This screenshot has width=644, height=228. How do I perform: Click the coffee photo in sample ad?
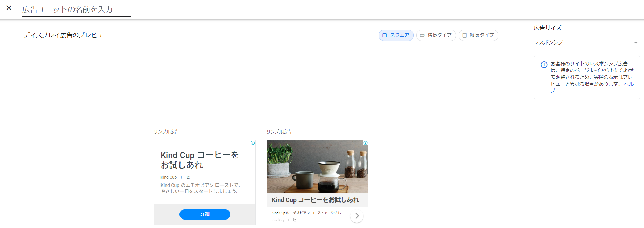coord(317,167)
